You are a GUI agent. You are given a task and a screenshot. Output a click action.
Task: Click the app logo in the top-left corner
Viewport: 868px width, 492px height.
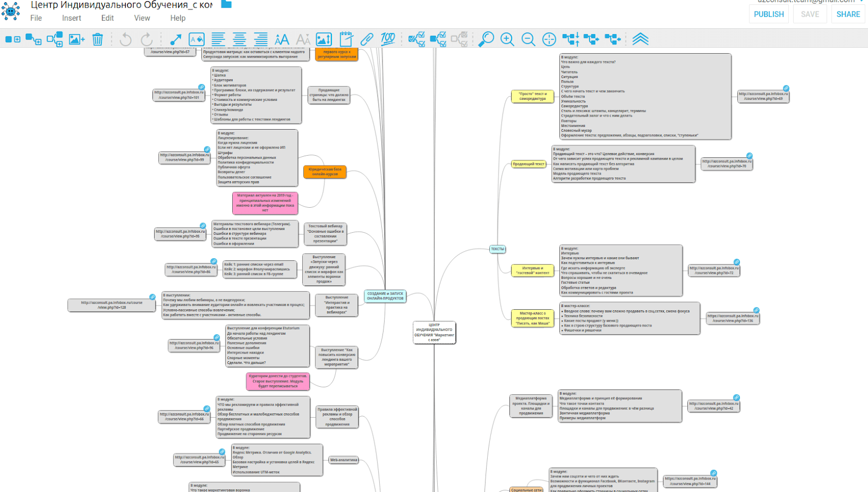(10, 10)
